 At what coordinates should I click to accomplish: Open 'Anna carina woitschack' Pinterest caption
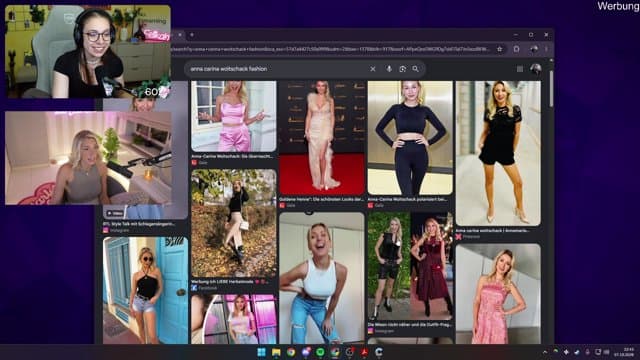[x=493, y=230]
